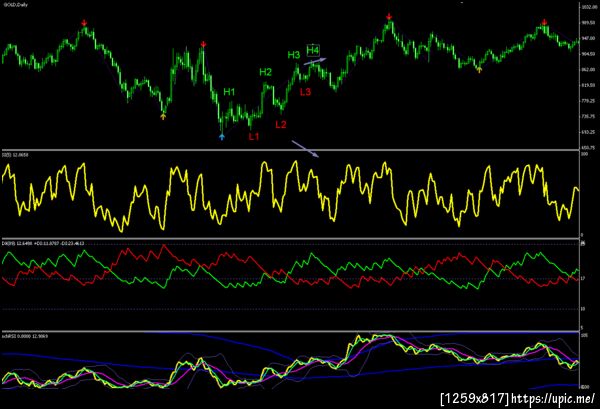Click the 947.00 price axis value
This screenshot has width=600, height=409.
588,38
